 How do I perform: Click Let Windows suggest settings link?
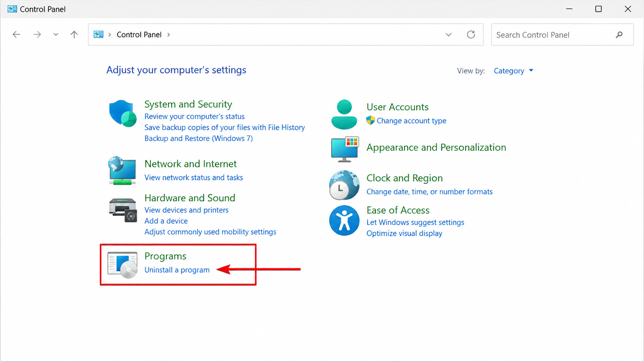[415, 222]
